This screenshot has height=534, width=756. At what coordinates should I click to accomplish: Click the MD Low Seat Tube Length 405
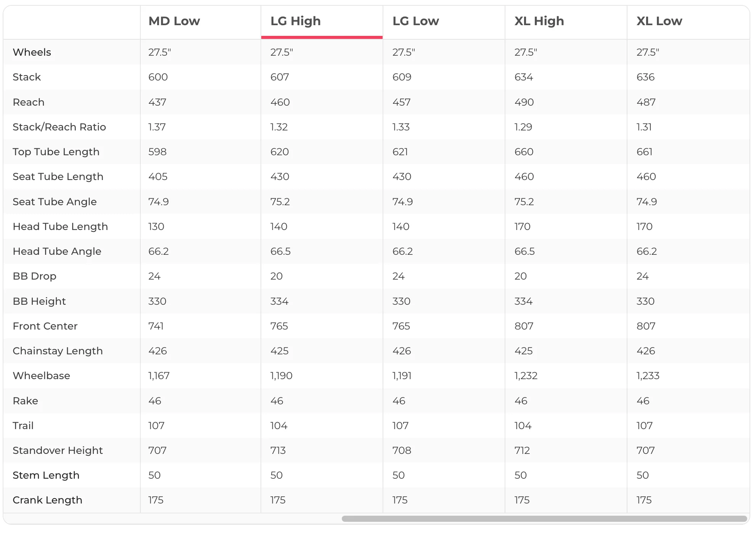click(158, 177)
